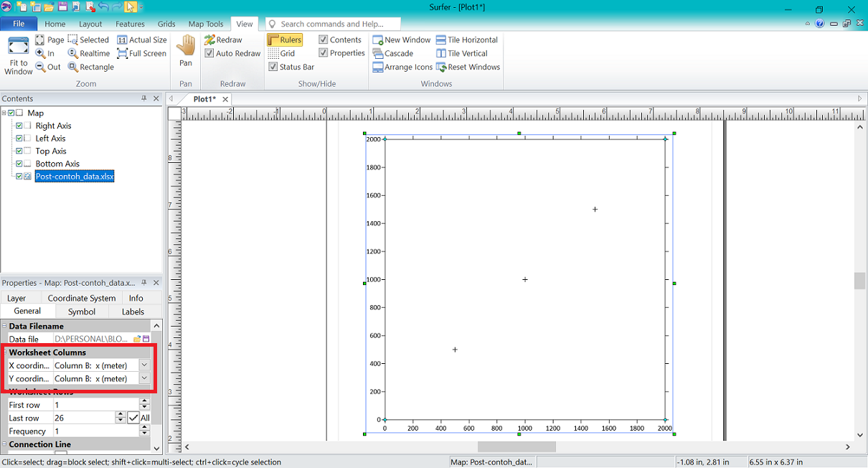868x468 pixels.
Task: Toggle Status Bar checkbox
Action: pos(273,67)
